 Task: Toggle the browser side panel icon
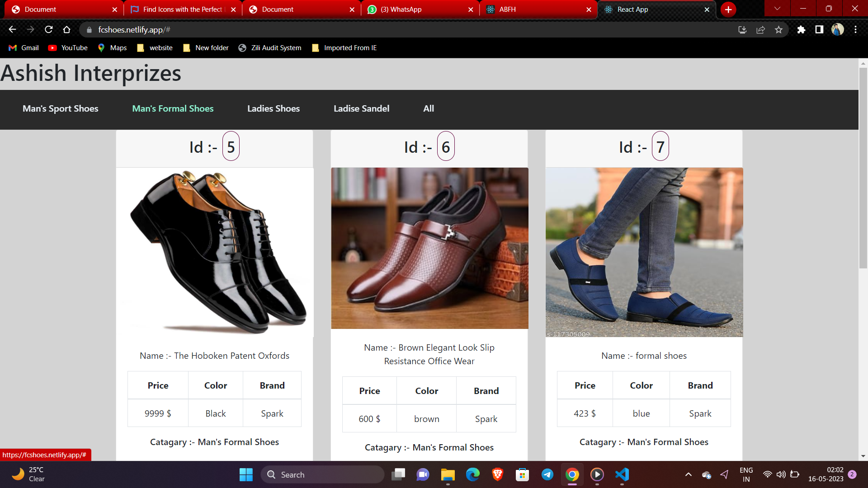tap(819, 30)
